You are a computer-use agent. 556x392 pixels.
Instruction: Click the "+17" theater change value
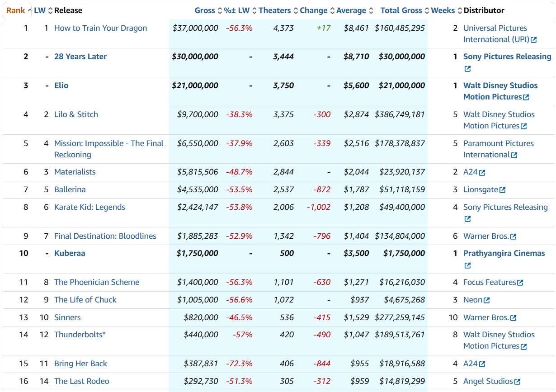click(324, 28)
